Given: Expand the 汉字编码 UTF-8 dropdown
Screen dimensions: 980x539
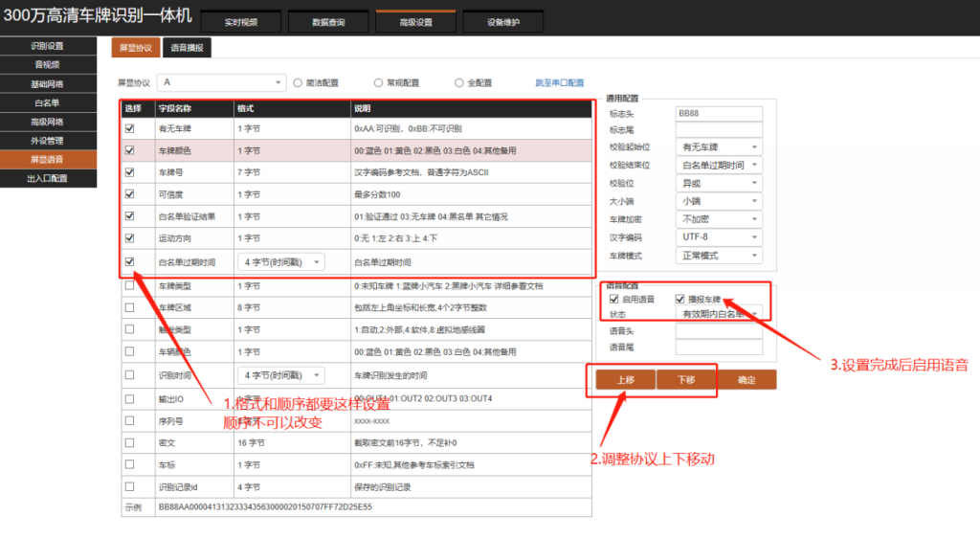Looking at the screenshot, I should click(718, 237).
